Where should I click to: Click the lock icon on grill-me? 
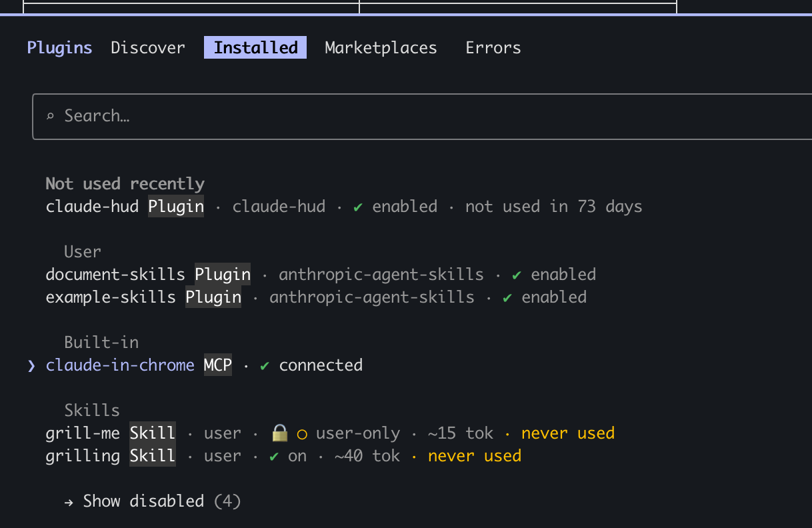click(279, 433)
